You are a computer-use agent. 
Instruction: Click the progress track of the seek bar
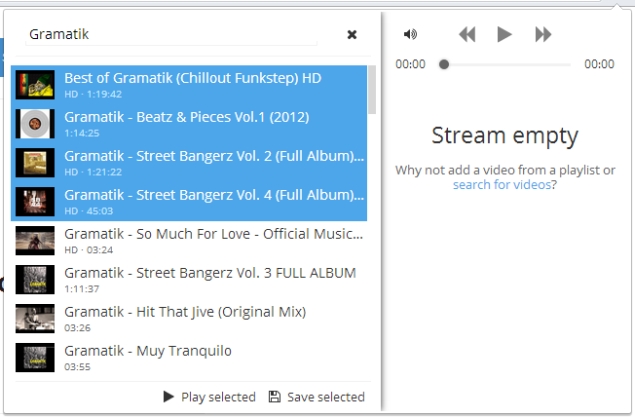coord(507,64)
